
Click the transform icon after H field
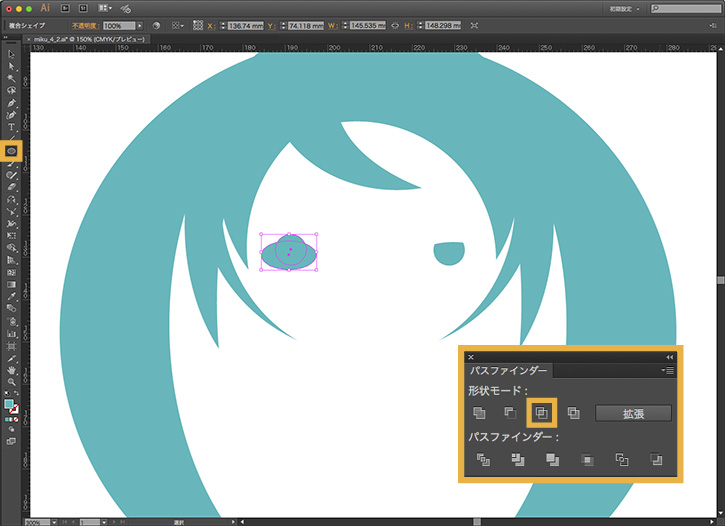(x=474, y=26)
